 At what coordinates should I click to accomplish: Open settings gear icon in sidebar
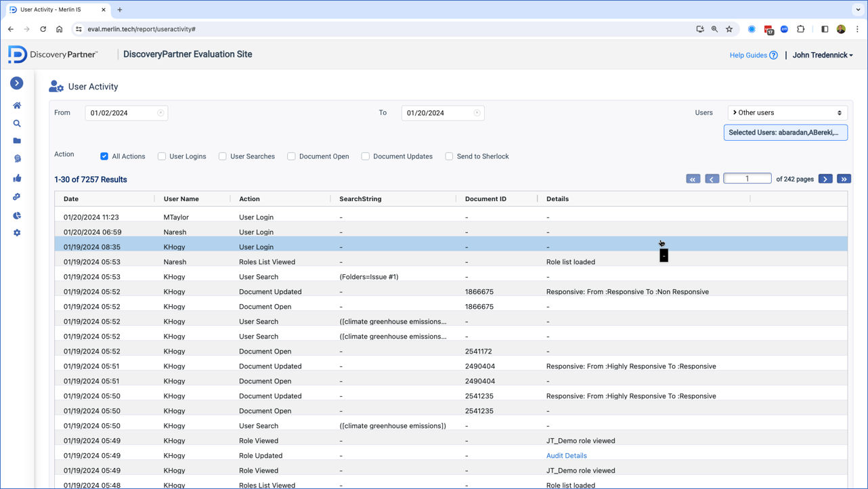(17, 233)
